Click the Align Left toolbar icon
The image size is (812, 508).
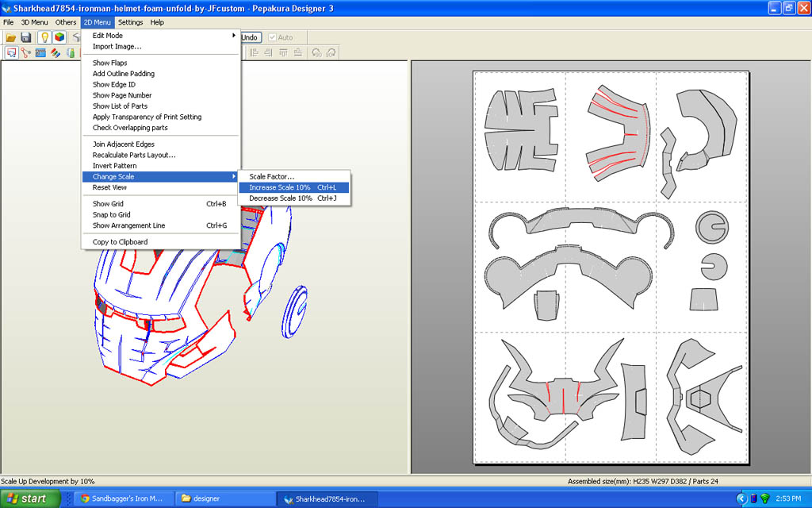click(x=254, y=53)
